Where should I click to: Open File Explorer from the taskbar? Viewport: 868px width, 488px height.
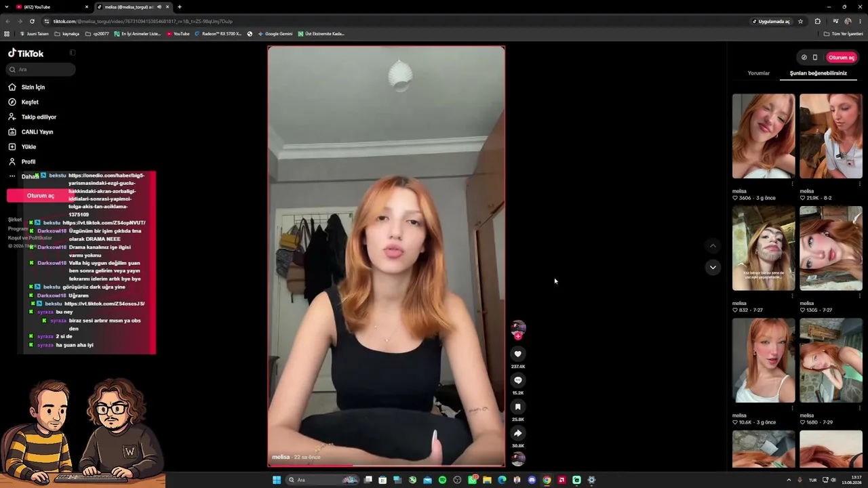[487, 480]
